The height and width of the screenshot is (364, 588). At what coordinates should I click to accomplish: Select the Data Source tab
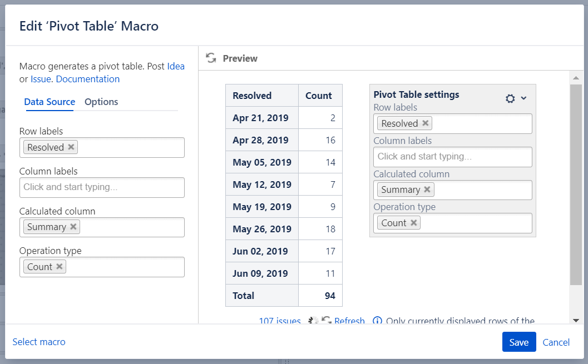tap(50, 102)
